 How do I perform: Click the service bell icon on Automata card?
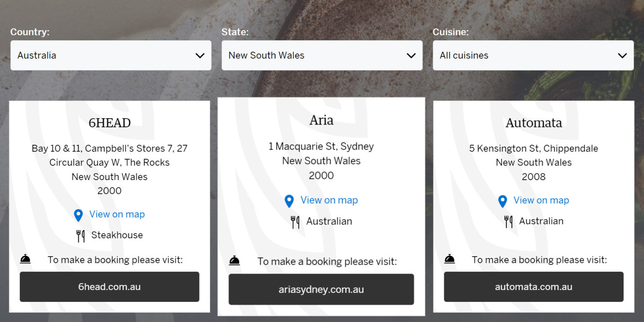[449, 260]
